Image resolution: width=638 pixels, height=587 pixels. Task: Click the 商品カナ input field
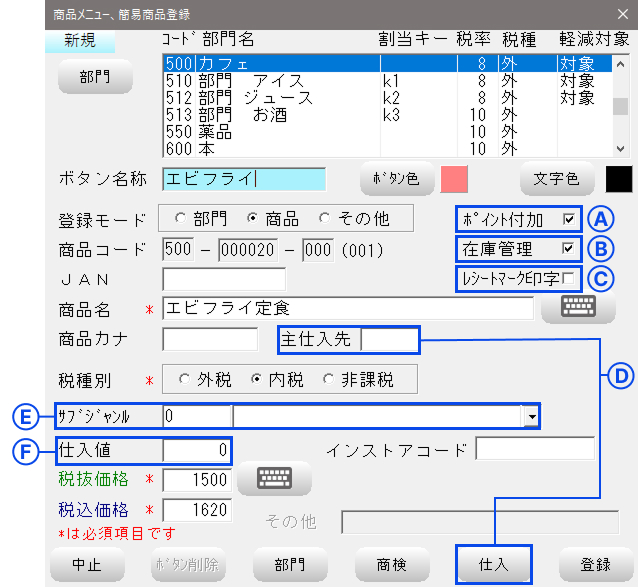(209, 339)
